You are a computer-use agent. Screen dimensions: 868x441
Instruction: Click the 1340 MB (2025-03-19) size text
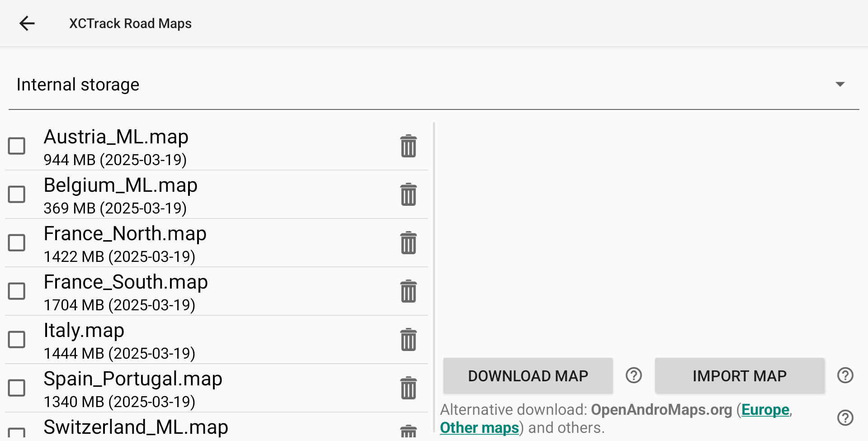tap(119, 402)
